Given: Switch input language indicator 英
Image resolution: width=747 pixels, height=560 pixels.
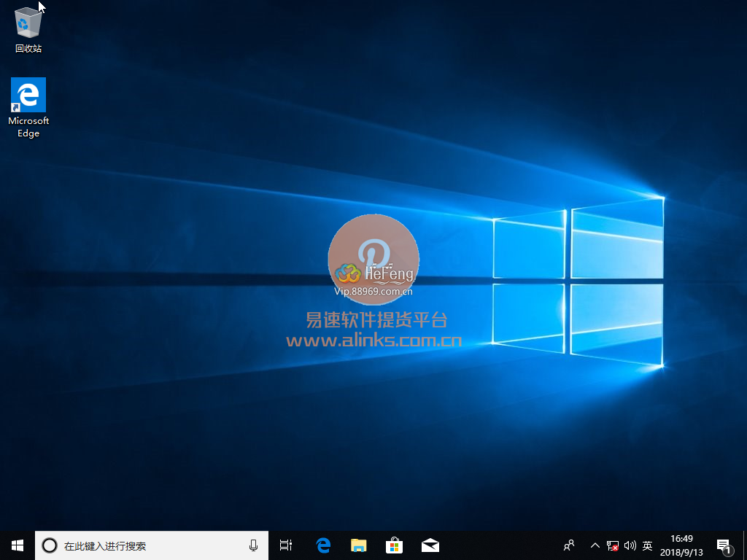Looking at the screenshot, I should tap(647, 545).
